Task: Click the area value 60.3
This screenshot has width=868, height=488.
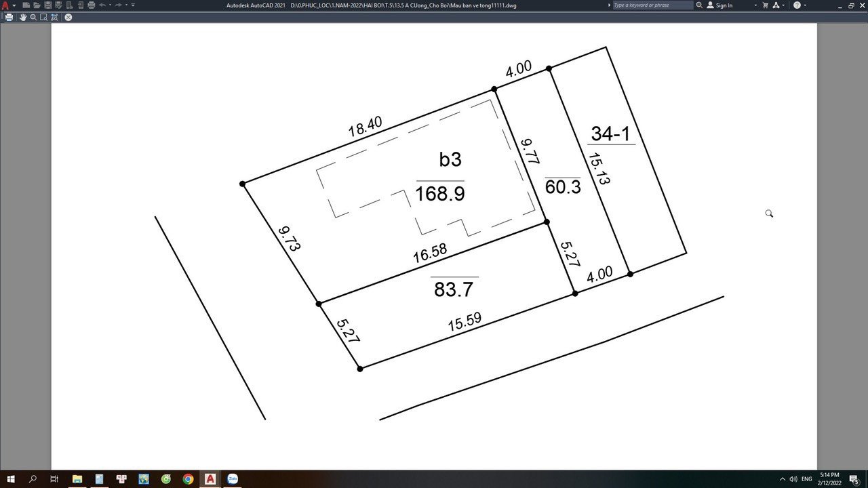Action: coord(563,187)
